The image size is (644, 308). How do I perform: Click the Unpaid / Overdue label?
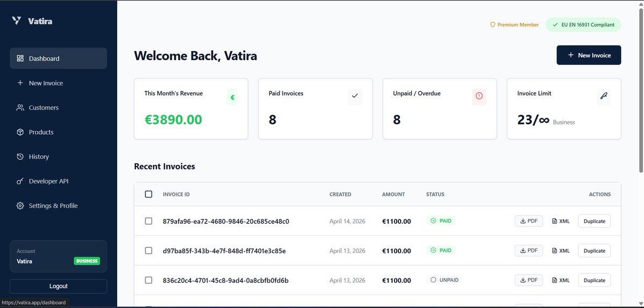[x=416, y=93]
